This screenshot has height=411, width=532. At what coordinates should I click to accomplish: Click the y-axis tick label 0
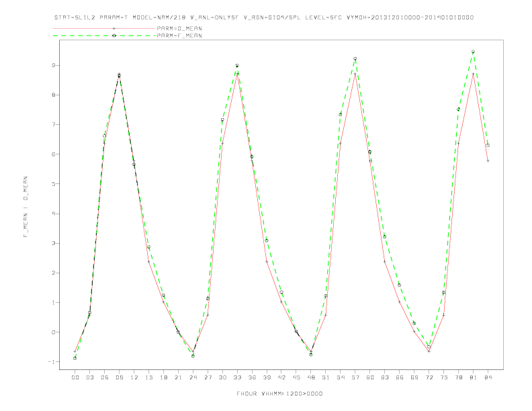[53, 332]
